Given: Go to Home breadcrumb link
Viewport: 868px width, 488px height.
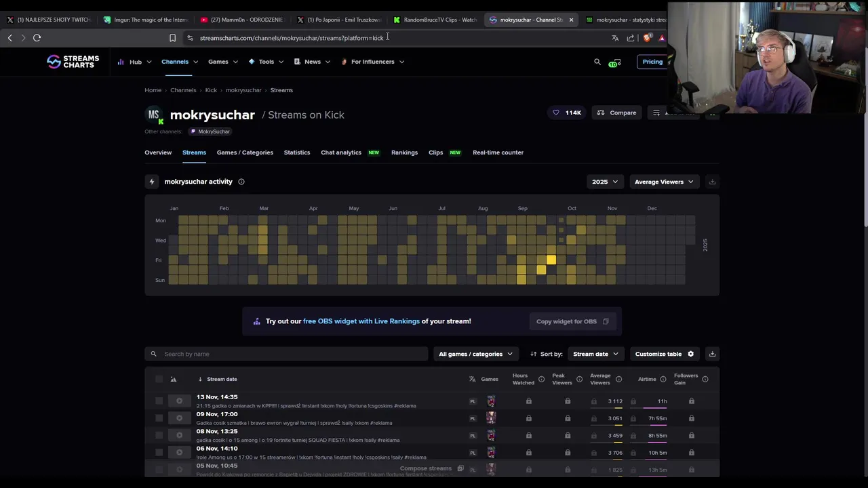Looking at the screenshot, I should coord(153,90).
